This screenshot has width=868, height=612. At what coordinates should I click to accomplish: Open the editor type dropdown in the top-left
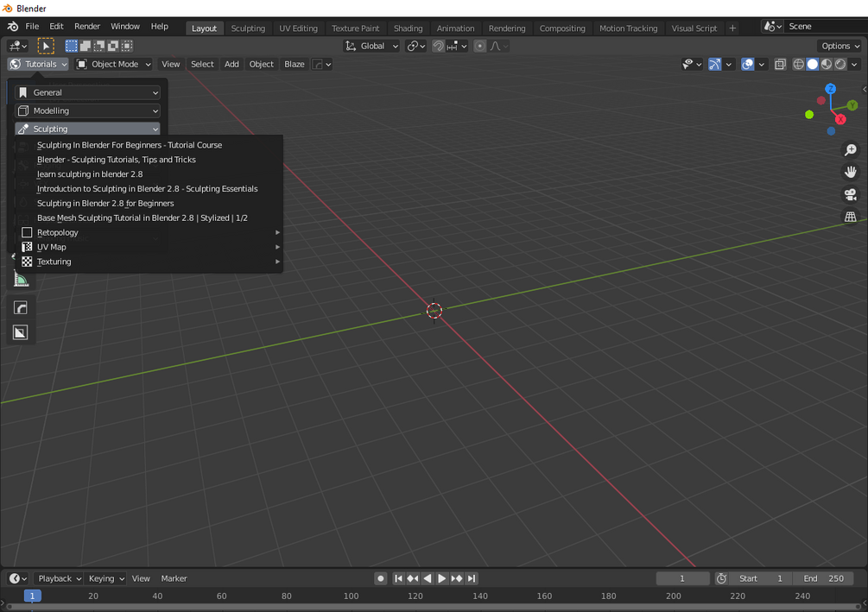(18, 46)
